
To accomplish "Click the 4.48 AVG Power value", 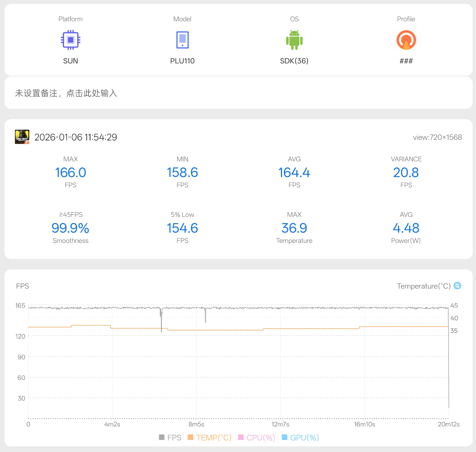I will (406, 228).
